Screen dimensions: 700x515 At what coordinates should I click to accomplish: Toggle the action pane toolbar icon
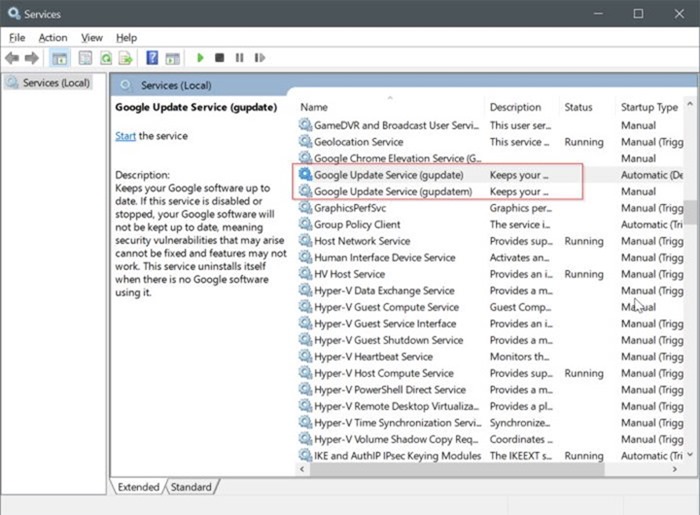pos(172,58)
